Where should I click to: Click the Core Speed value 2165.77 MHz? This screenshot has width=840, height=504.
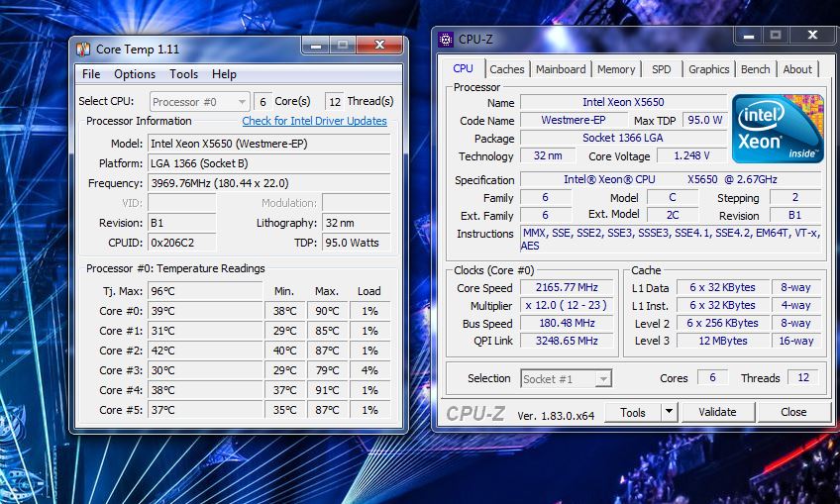(567, 287)
